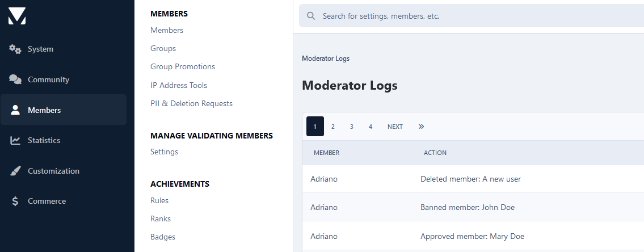Click the Commerce dollar icon
This screenshot has height=252, width=644.
pyautogui.click(x=15, y=201)
